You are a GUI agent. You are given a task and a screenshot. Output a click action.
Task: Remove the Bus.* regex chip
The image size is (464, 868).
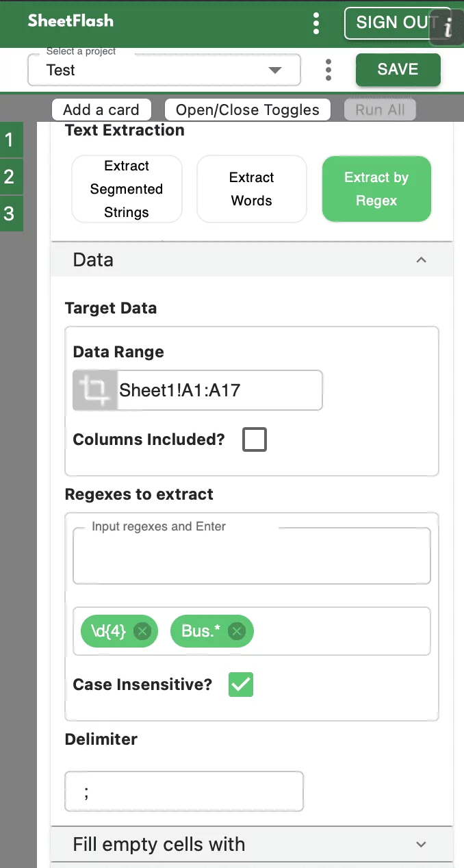(x=237, y=631)
